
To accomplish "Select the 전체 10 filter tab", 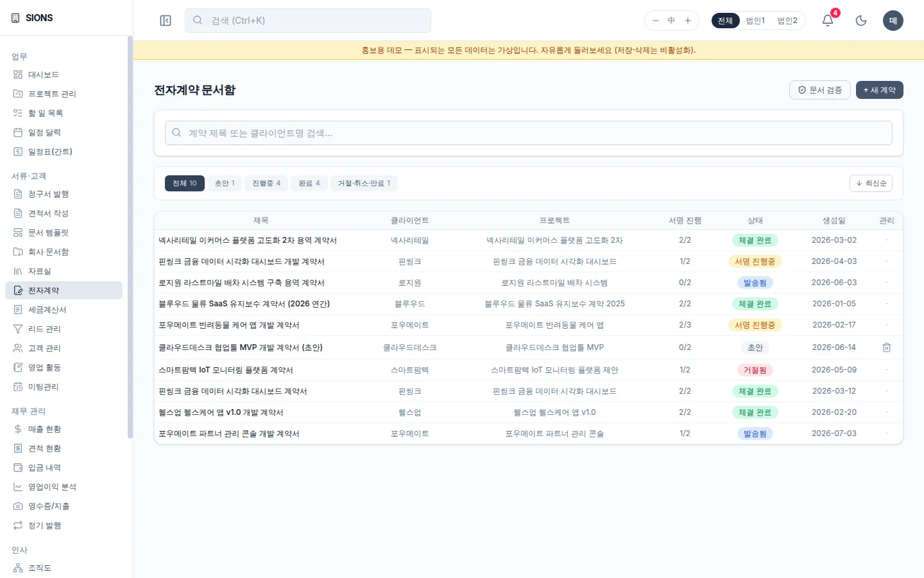I will tap(185, 183).
